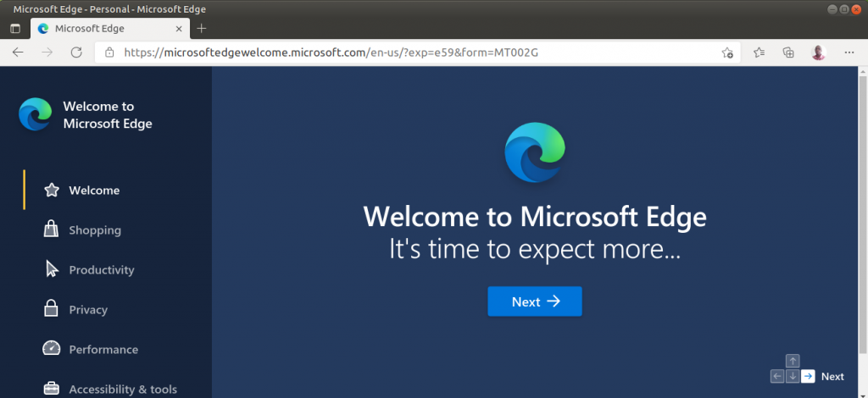Screen dimensions: 868x398
Task: Click the Welcome star icon
Action: [52, 191]
